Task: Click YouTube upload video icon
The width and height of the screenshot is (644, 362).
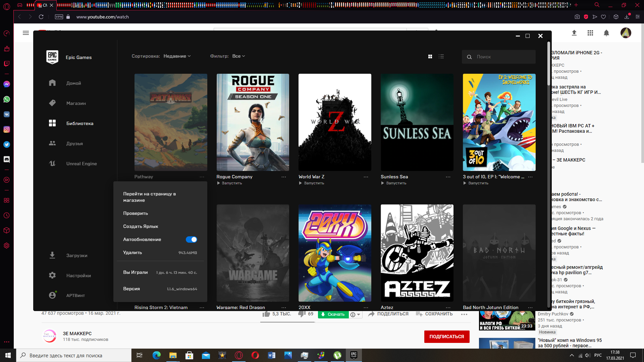Action: (574, 33)
